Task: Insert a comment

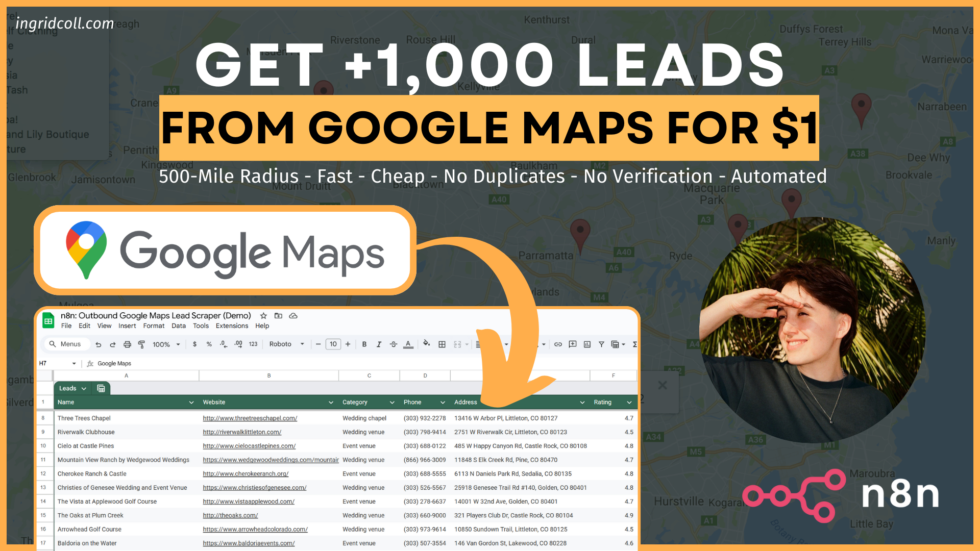Action: [572, 344]
